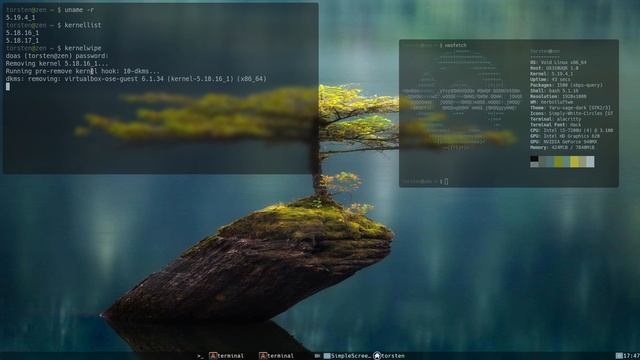640x360 pixels.
Task: Click the 'kernelwipe' command line
Action: click(x=53, y=48)
